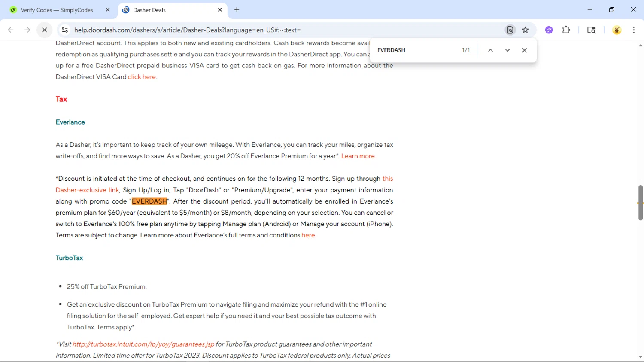Open the Extensions puzzle menu
This screenshot has height=362, width=644.
click(566, 30)
